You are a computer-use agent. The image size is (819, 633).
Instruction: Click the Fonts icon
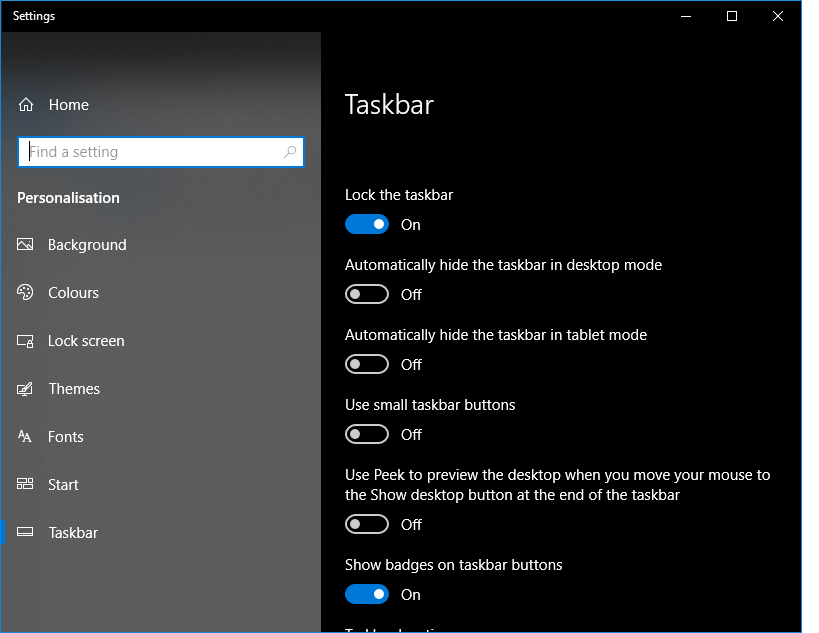point(26,437)
